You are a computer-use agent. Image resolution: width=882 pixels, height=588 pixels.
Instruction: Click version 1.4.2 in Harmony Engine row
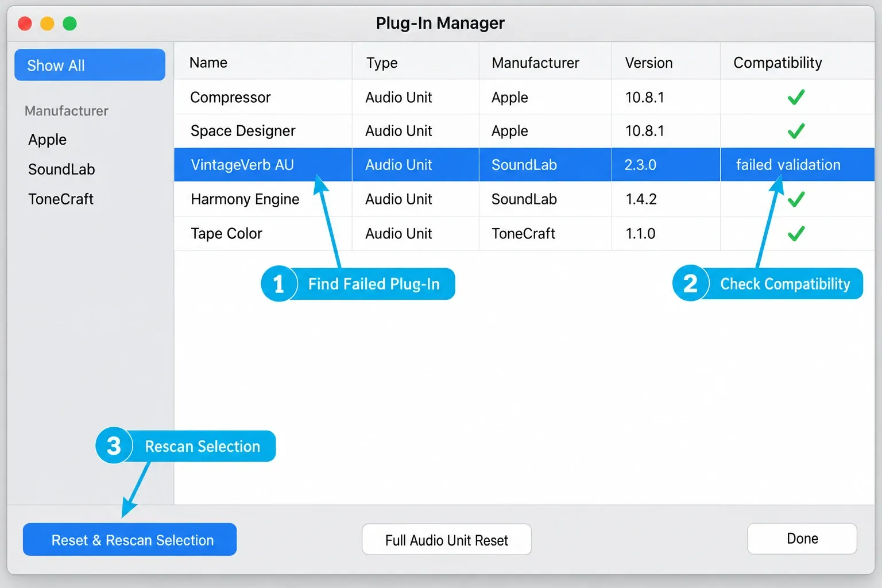click(641, 199)
